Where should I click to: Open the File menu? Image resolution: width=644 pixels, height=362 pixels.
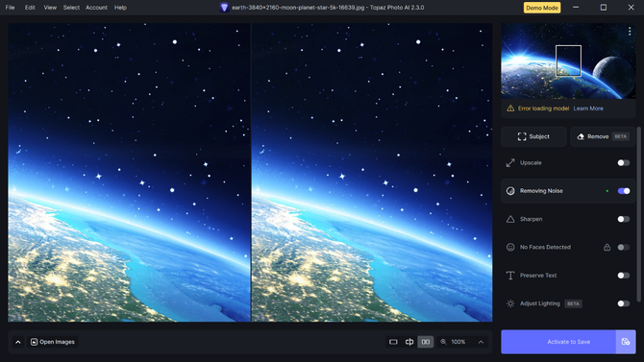click(x=10, y=8)
